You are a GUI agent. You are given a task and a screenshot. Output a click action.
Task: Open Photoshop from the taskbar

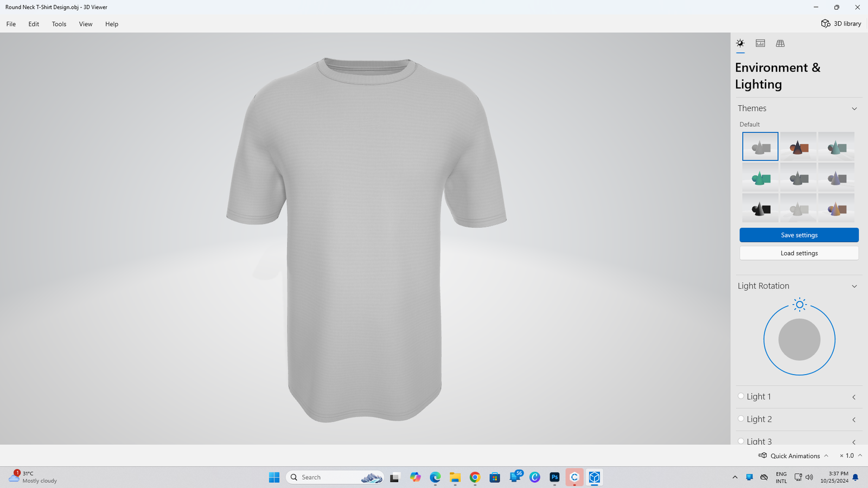coord(554,477)
